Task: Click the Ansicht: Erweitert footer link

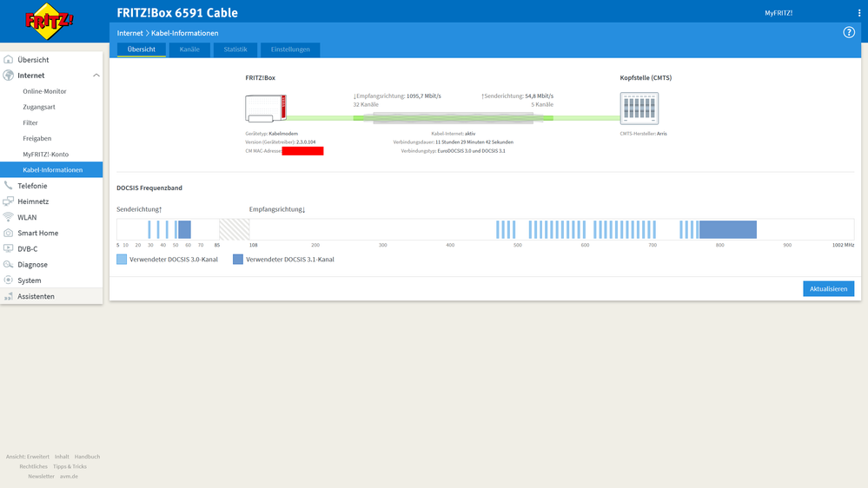Action: tap(28, 457)
